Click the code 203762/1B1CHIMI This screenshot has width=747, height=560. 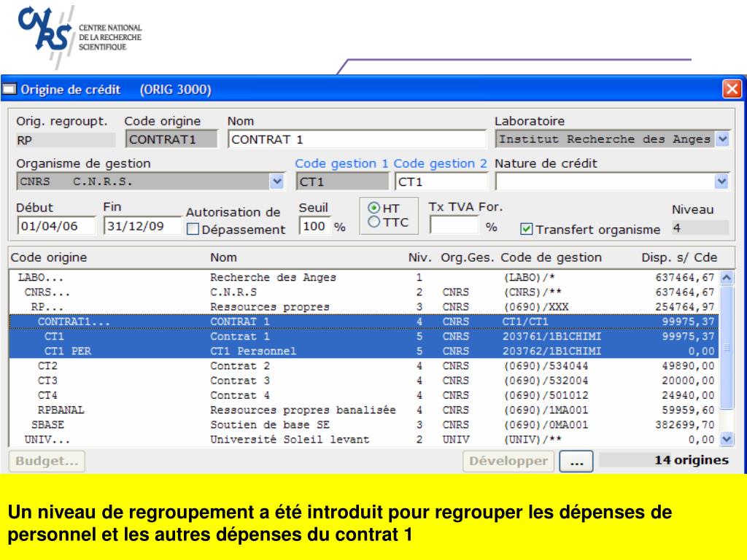coord(551,351)
